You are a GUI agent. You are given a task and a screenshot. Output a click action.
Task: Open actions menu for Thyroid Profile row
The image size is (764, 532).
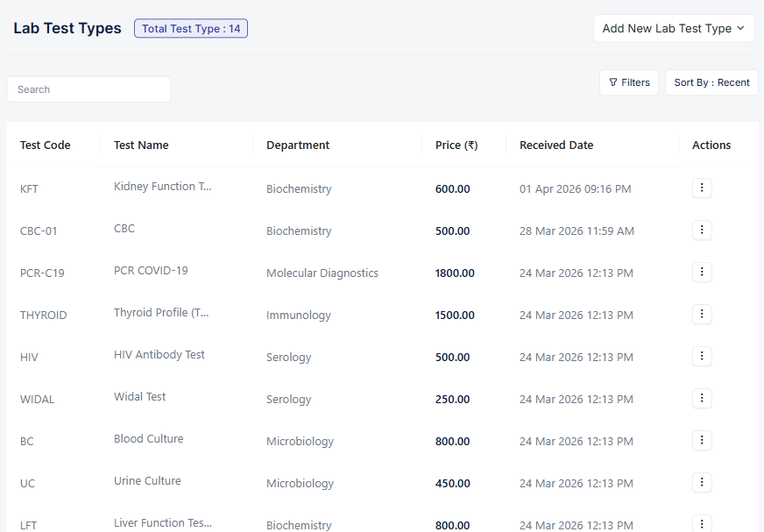(x=702, y=315)
